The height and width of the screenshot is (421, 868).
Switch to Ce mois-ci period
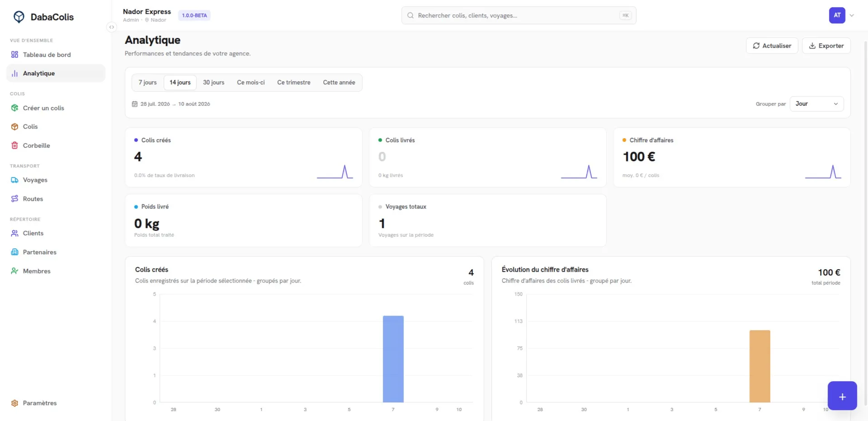251,83
